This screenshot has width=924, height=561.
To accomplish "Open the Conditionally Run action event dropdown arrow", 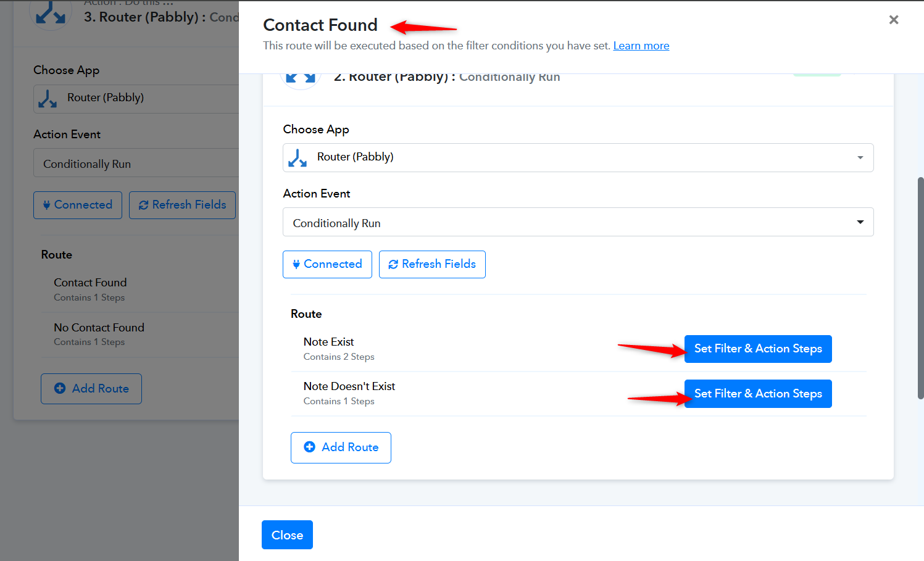I will [x=860, y=222].
